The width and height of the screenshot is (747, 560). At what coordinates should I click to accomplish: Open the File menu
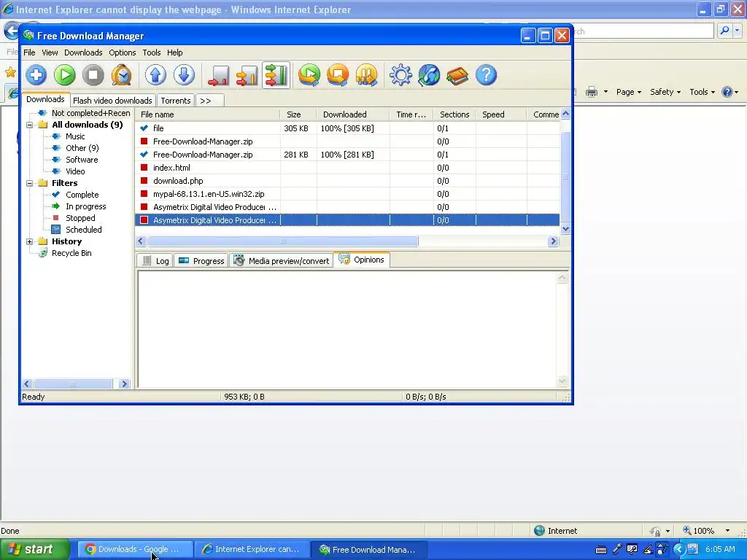(29, 52)
